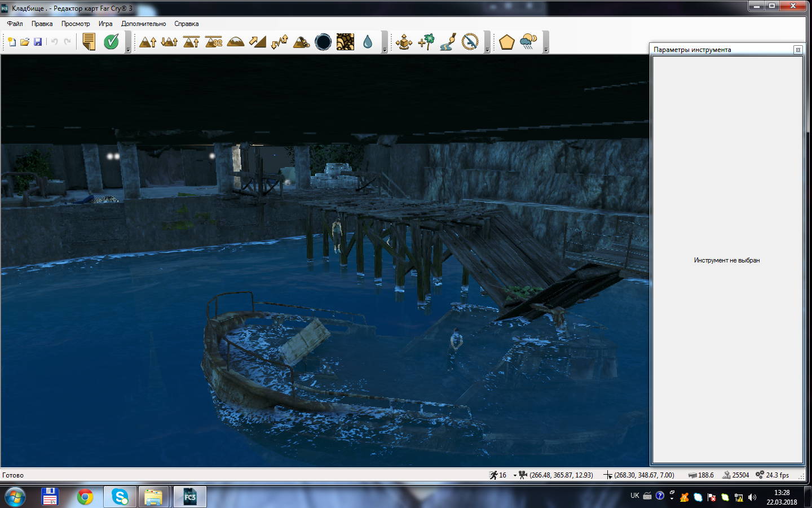This screenshot has height=508, width=812.
Task: Select the raise terrain bump tool
Action: click(148, 42)
